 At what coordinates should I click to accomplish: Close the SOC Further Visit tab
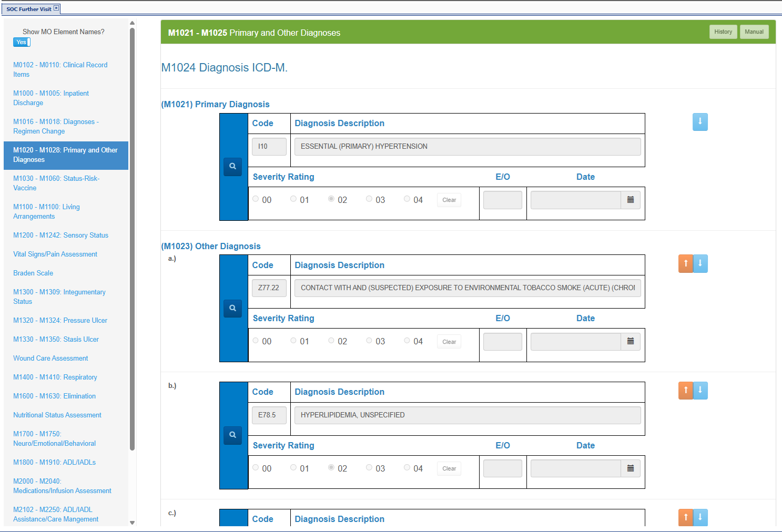tap(56, 8)
